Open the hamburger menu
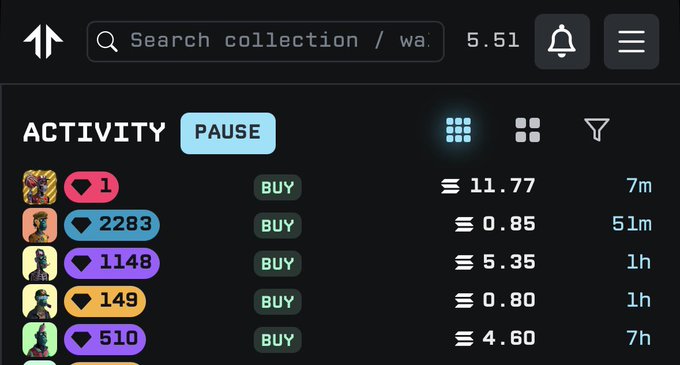The height and width of the screenshot is (365, 680). tap(631, 41)
